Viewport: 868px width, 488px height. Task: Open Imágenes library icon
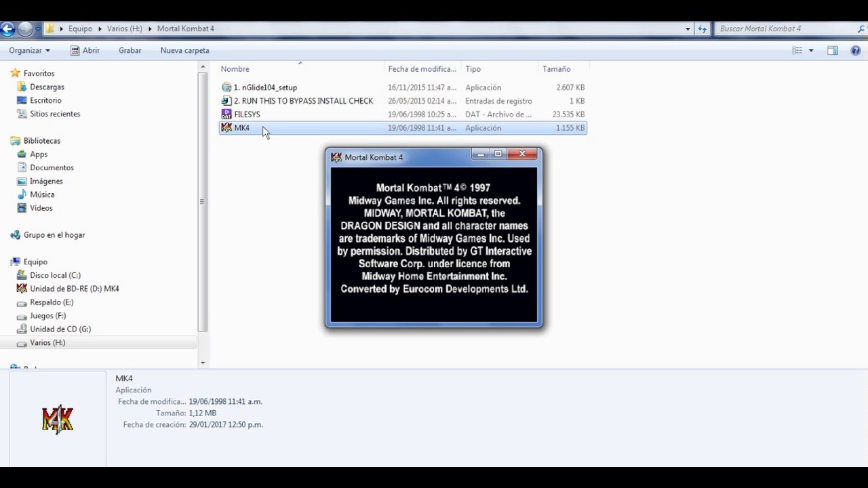point(22,182)
